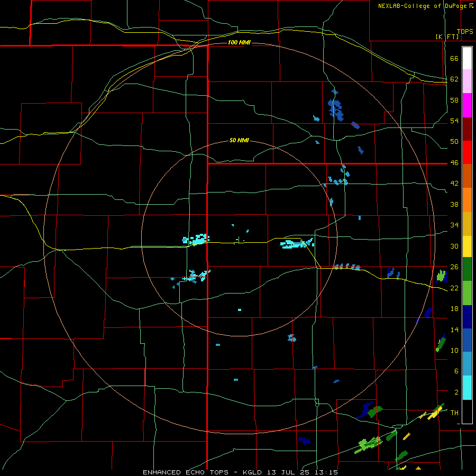Click the 10 legend value

[x=454, y=350]
